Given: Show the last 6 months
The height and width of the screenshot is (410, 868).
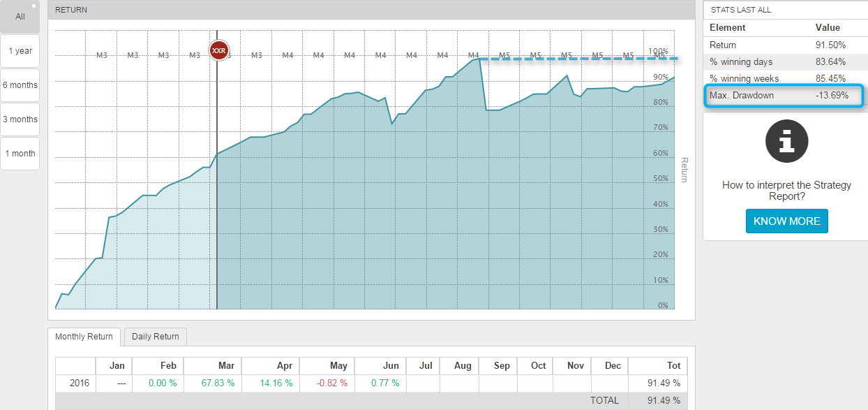Looking at the screenshot, I should pyautogui.click(x=20, y=85).
